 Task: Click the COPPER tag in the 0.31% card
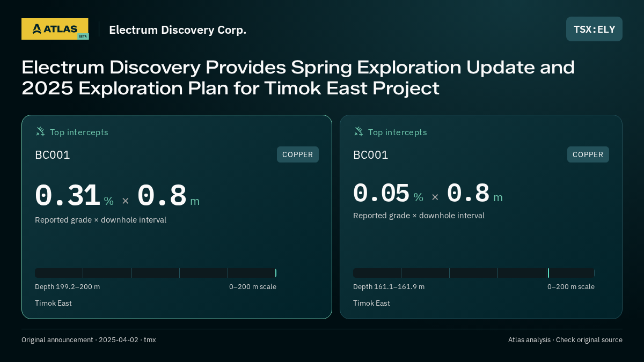298,154
